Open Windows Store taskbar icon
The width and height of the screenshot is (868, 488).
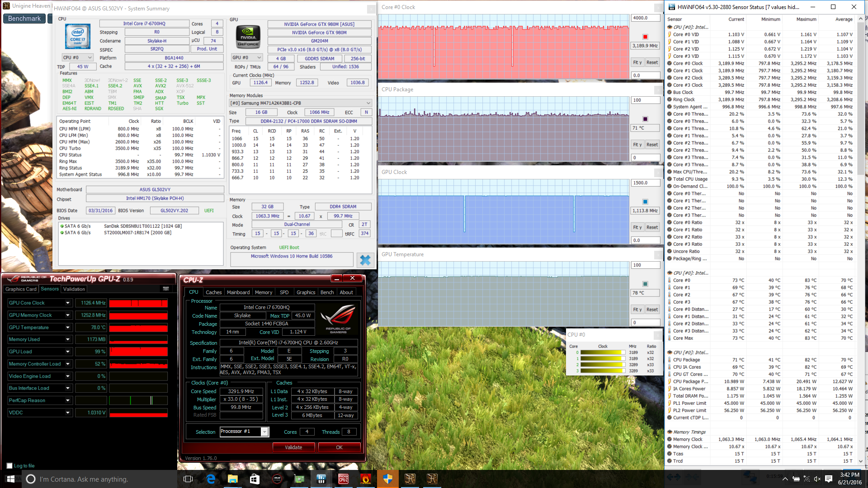pyautogui.click(x=255, y=479)
